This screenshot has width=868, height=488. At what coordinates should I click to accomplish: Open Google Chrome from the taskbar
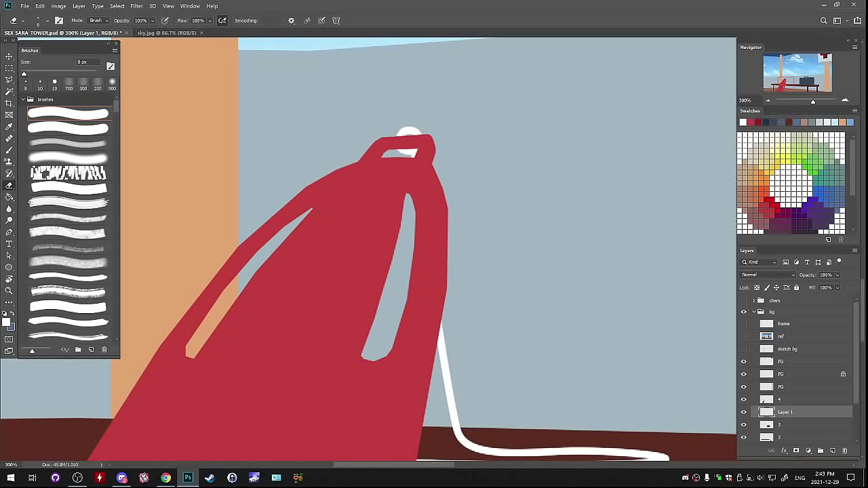pyautogui.click(x=165, y=478)
